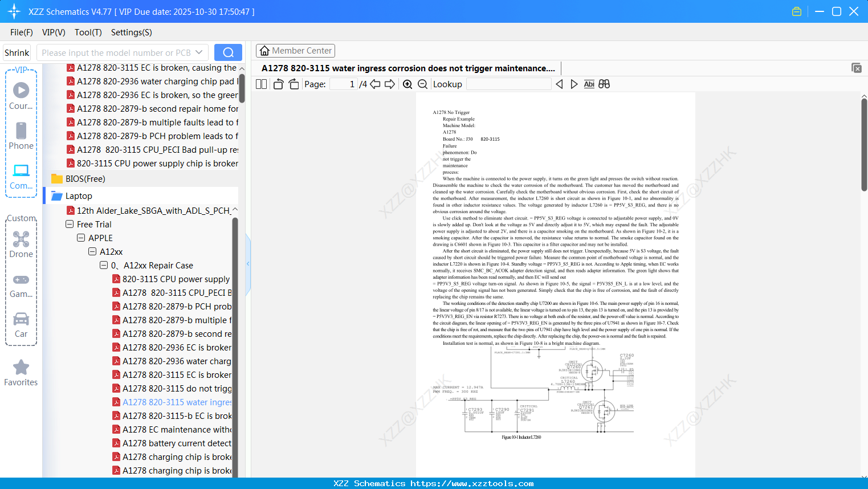
Task: Select the A1278 820-3115 water ingress document tab
Action: [408, 68]
